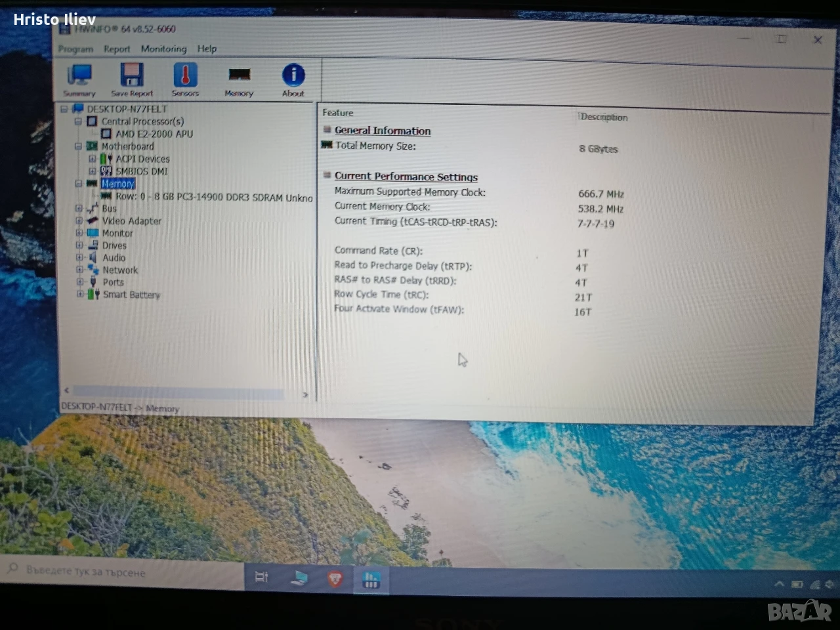The image size is (840, 630).
Task: Select the highlighted Memory tree item
Action: click(x=118, y=184)
